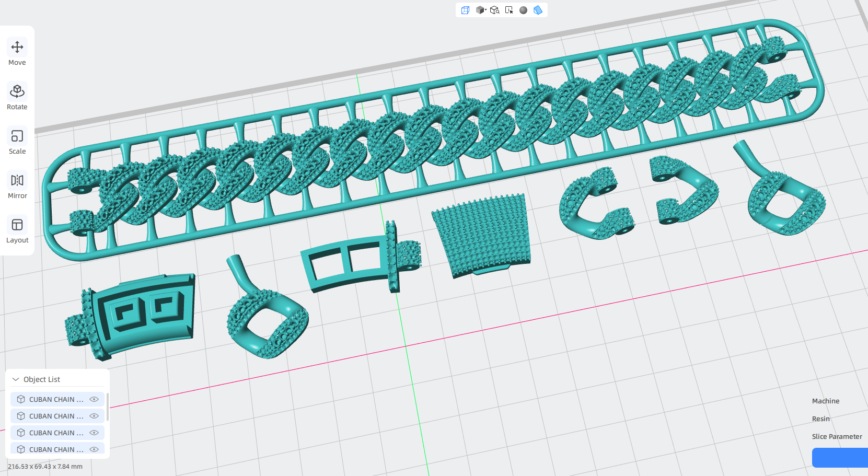
Task: Toggle the blue striped slice-view icon
Action: pyautogui.click(x=538, y=10)
